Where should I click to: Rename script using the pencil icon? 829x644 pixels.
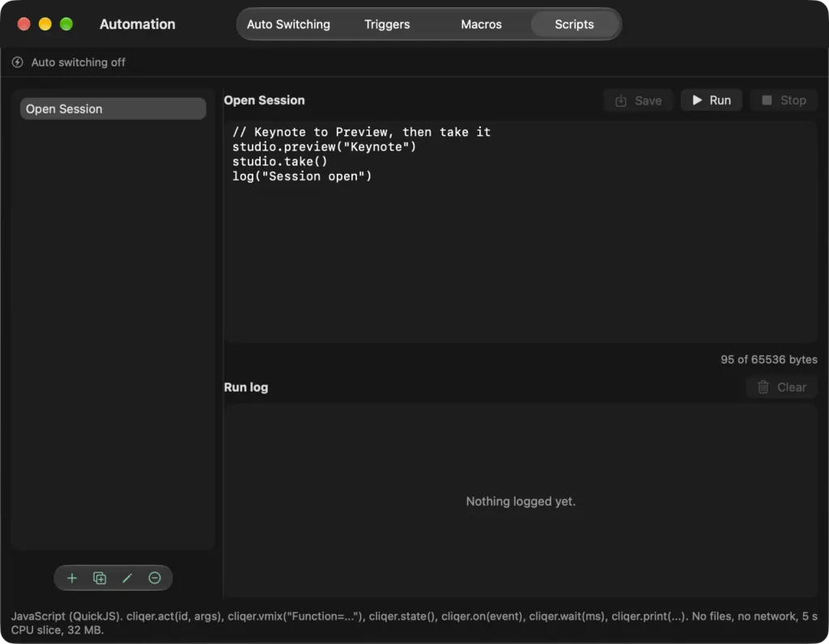pyautogui.click(x=127, y=578)
